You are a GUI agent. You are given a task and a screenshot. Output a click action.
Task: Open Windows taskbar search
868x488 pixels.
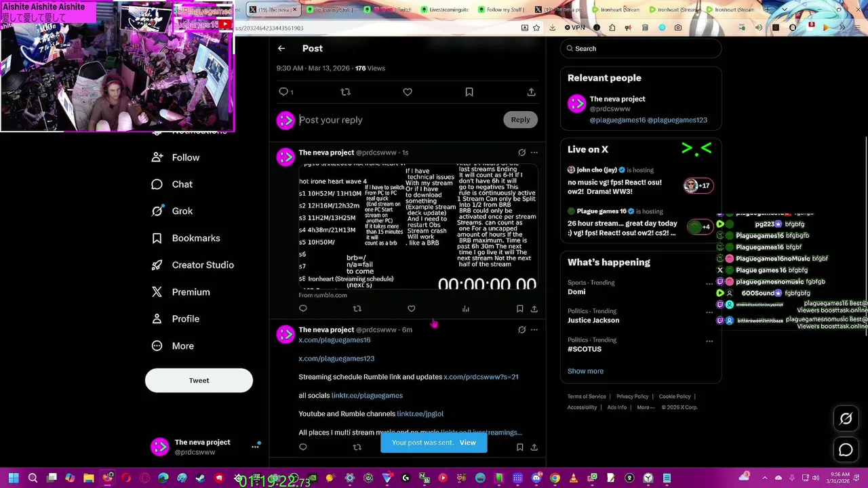pyautogui.click(x=33, y=479)
